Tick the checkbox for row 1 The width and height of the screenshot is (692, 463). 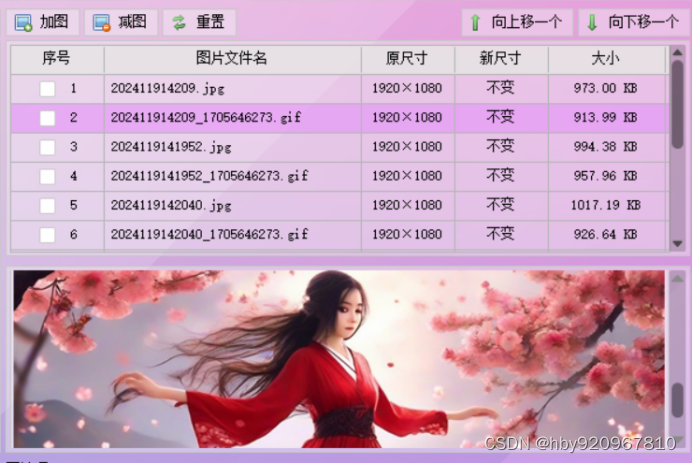(47, 89)
